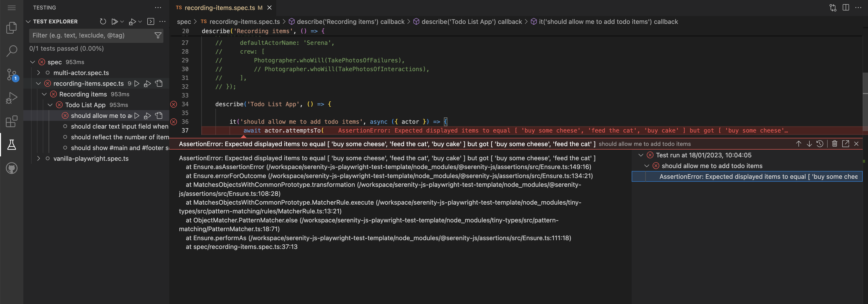Open the Search sidebar
Image resolution: width=868 pixels, height=304 pixels.
pyautogui.click(x=12, y=51)
